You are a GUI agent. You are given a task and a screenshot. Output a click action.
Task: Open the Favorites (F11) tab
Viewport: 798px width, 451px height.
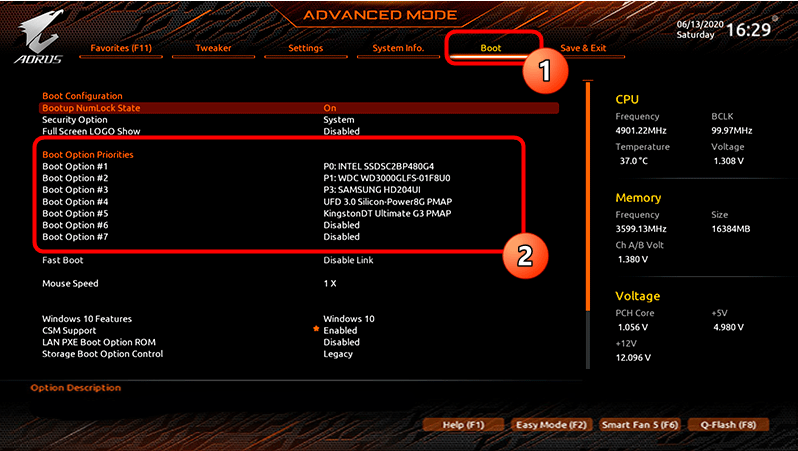[x=121, y=48]
